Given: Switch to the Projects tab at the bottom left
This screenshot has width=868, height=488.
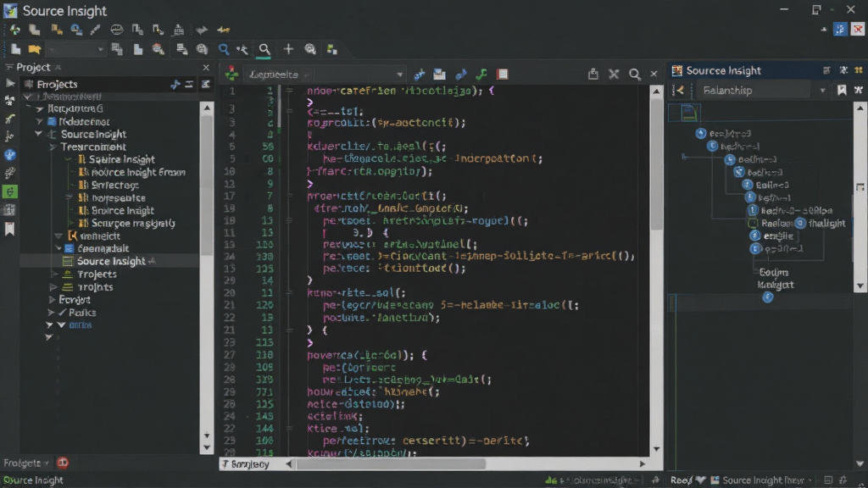Looking at the screenshot, I should [x=25, y=463].
